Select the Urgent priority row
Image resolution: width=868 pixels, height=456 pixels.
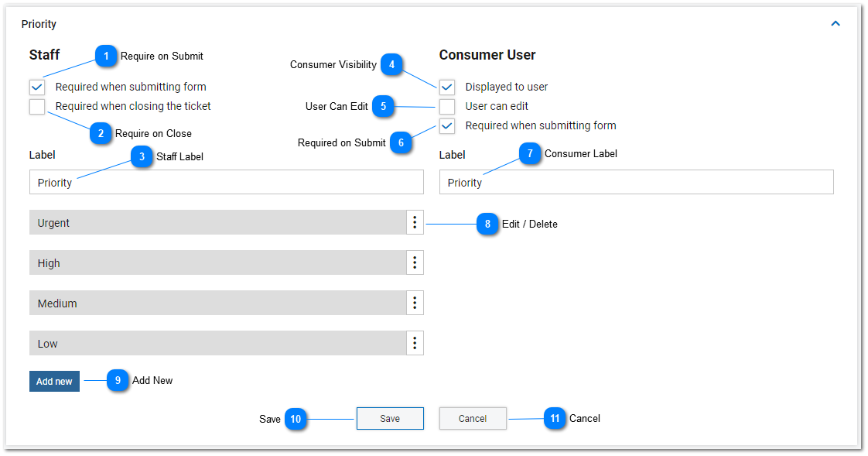[217, 222]
